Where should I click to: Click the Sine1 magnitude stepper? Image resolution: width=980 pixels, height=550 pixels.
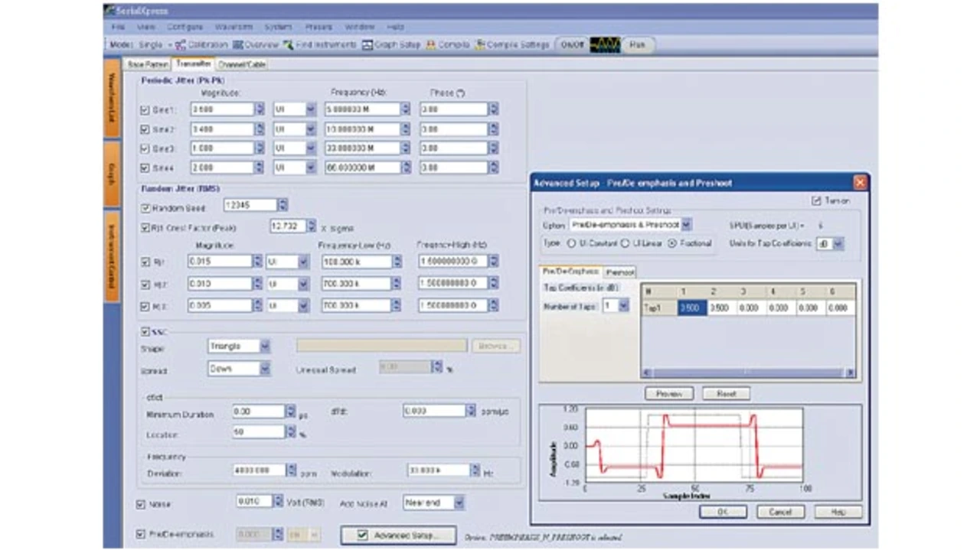[259, 109]
